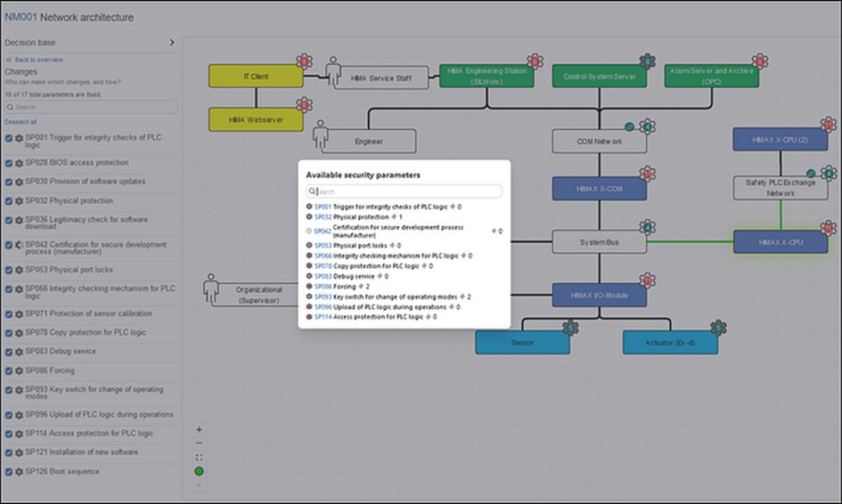Image resolution: width=842 pixels, height=504 pixels.
Task: Click the person icon beside HIMA Service Staff
Action: (334, 71)
